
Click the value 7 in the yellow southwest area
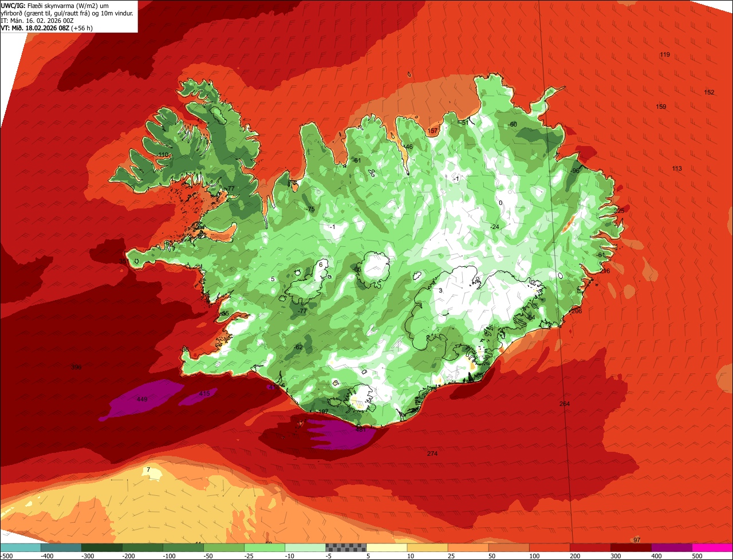pyautogui.click(x=148, y=470)
